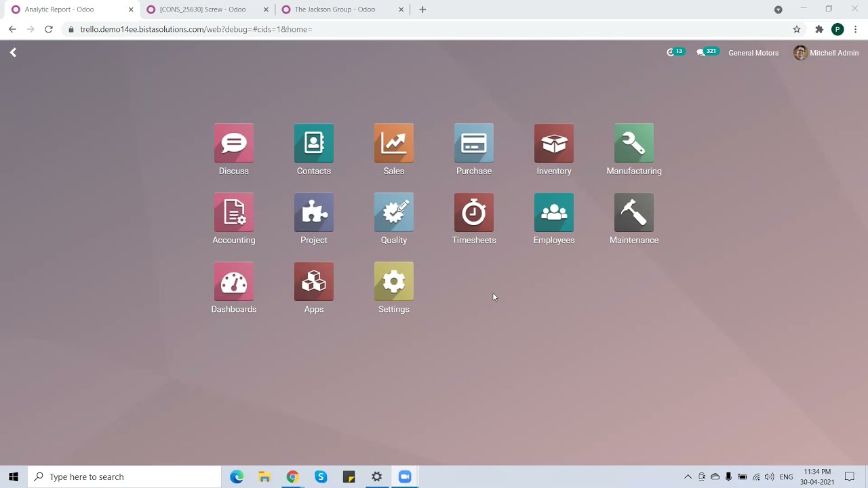Open the volume control in tray
The image size is (868, 488).
click(769, 477)
